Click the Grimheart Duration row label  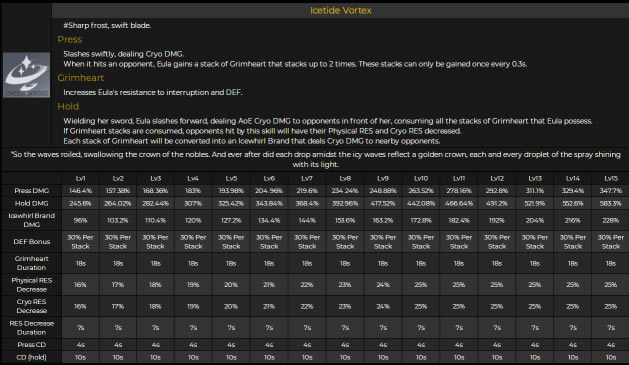(32, 263)
